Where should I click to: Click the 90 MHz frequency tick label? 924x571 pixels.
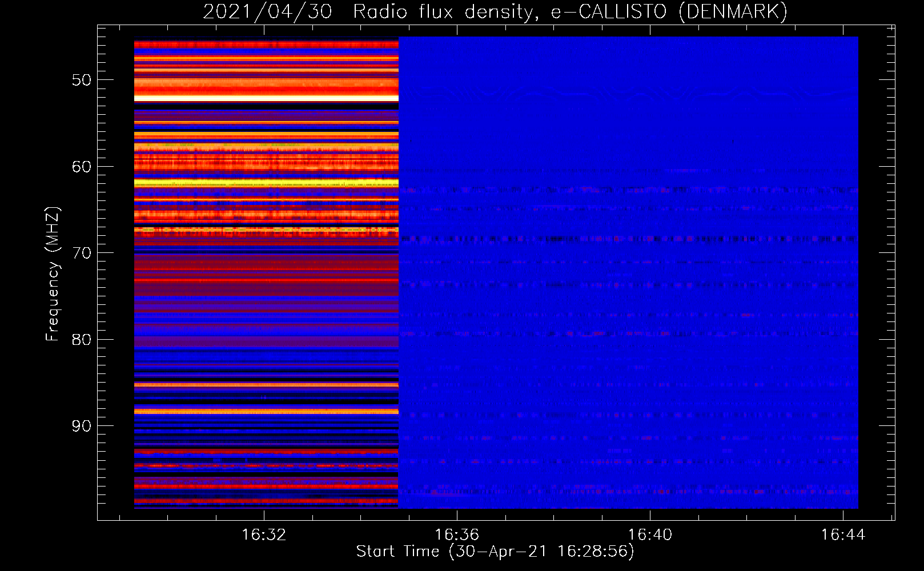[82, 426]
